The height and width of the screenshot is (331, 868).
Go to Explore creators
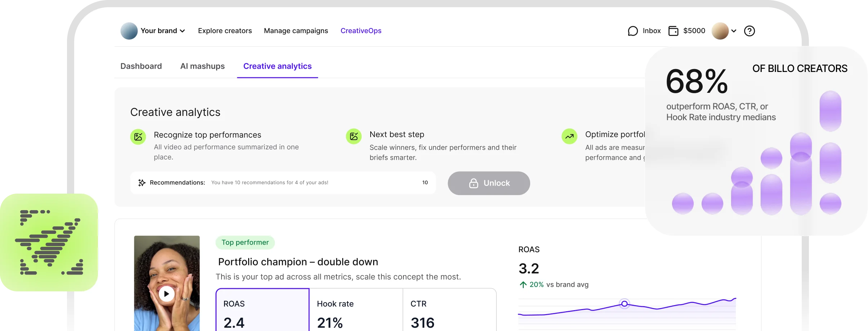[225, 31]
